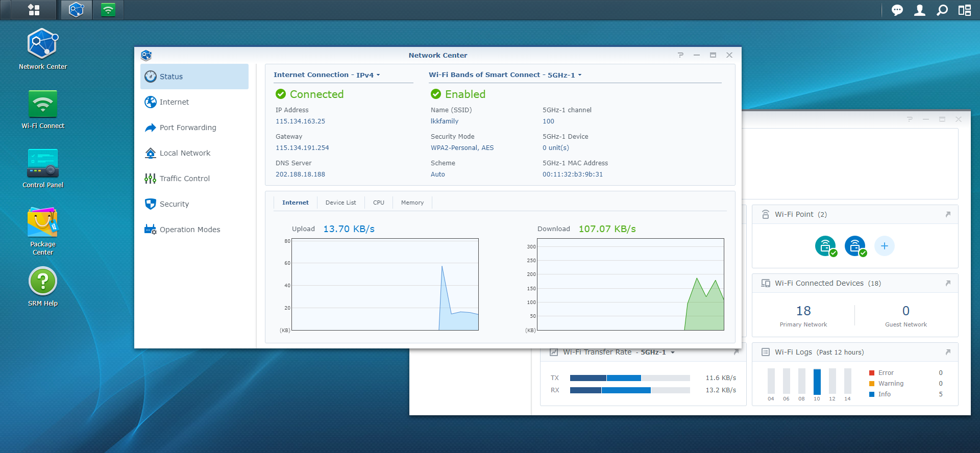
Task: Open the Main Menu grid icon
Action: [34, 10]
